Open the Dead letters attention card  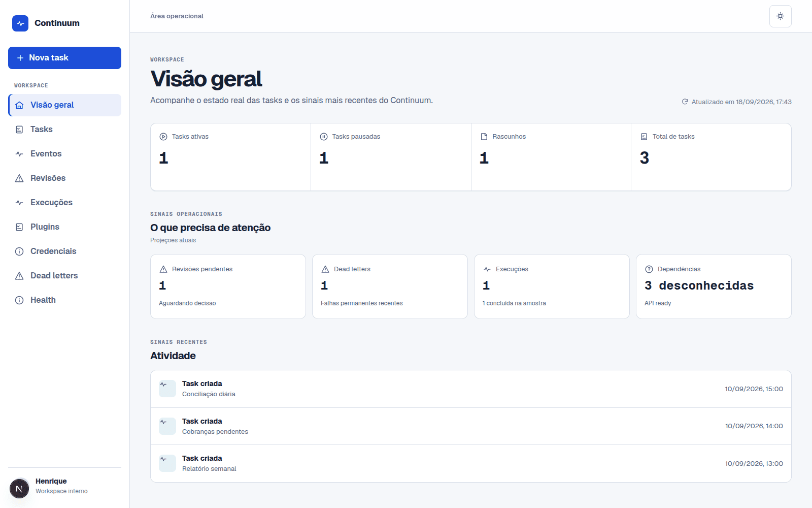pos(390,287)
